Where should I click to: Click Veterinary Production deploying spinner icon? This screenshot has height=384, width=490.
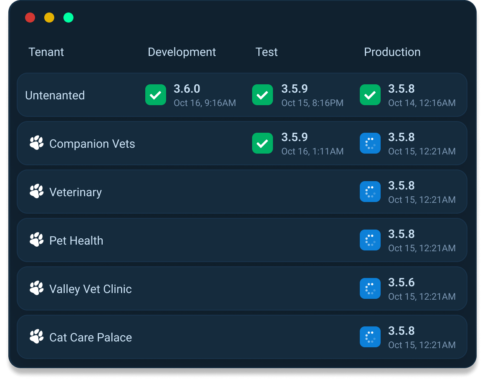click(370, 192)
